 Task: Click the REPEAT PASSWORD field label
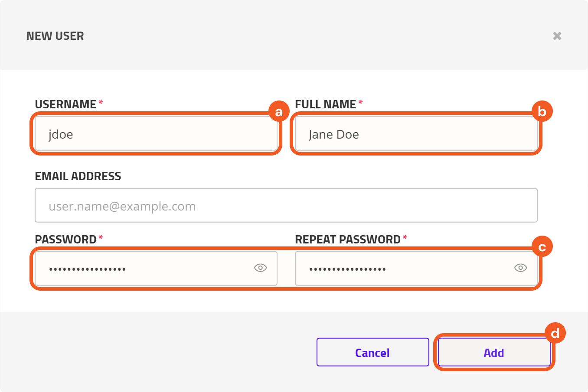[x=348, y=240]
